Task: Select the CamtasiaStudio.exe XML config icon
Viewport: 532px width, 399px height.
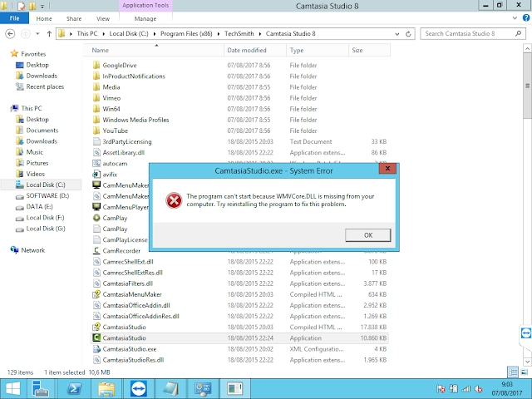Action: 96,349
